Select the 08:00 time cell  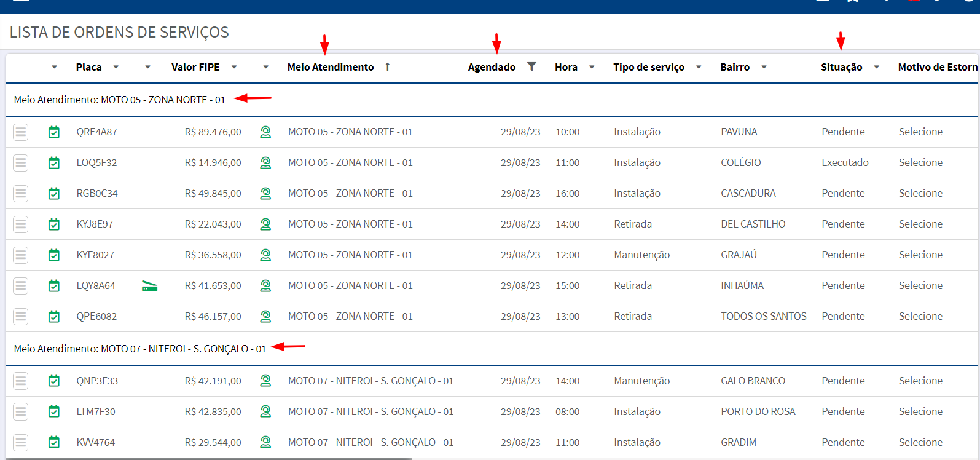568,411
